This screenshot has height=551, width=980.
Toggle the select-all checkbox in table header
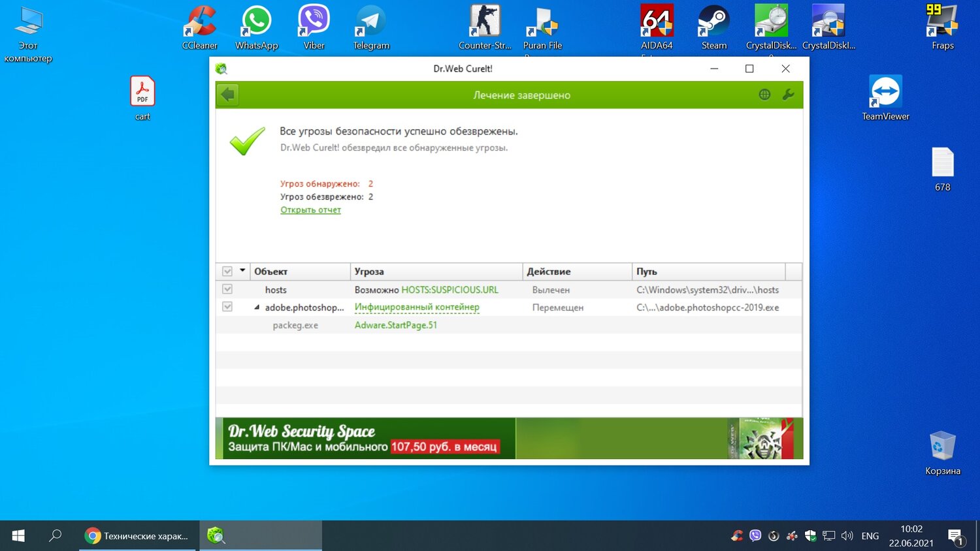[227, 271]
